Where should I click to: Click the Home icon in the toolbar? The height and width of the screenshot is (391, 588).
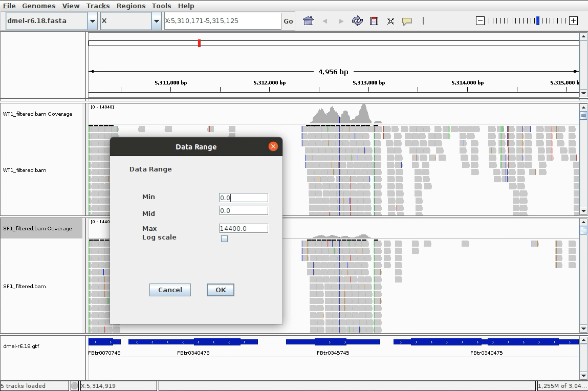coord(308,21)
